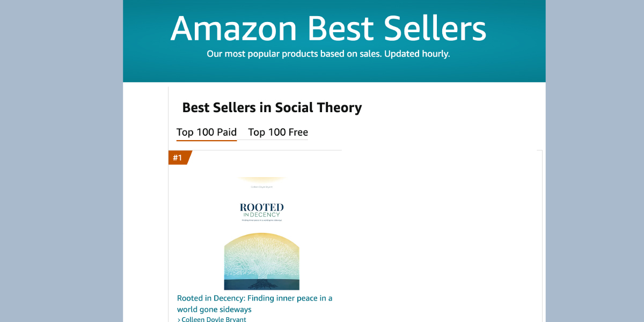Select the Top 100 Paid tab
This screenshot has height=322, width=644.
[206, 132]
